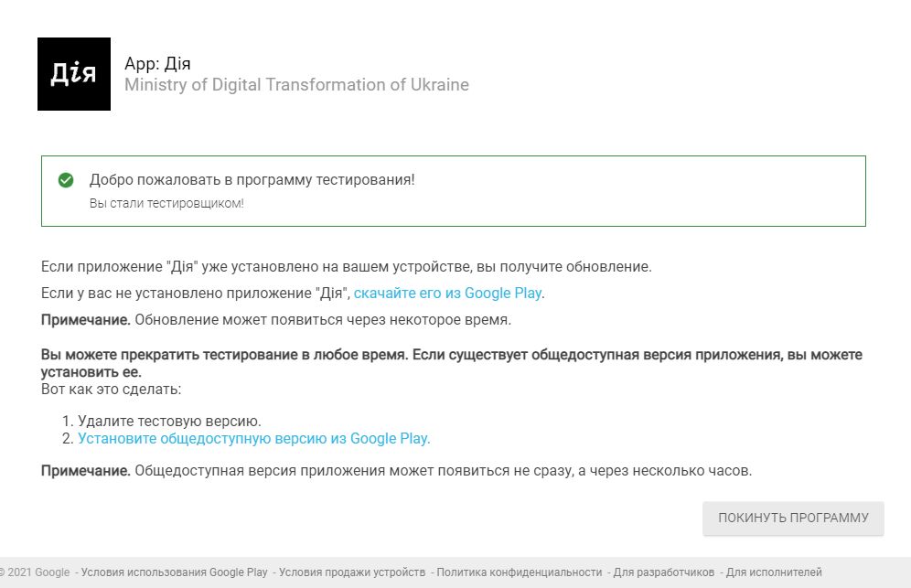Click the 'Вот как это сделать:' text
Viewport: 911px width, 588px height.
112,390
